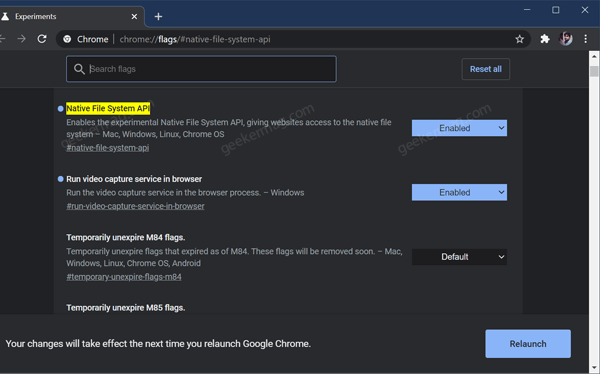Screen dimensions: 600x374
Task: Maximize the Chrome window
Action: 556,10
